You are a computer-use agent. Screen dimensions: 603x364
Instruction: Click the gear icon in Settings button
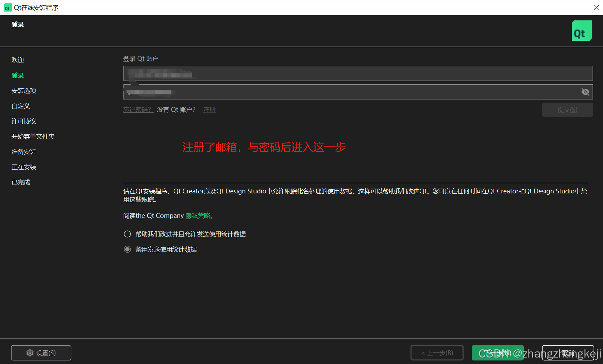click(x=30, y=353)
